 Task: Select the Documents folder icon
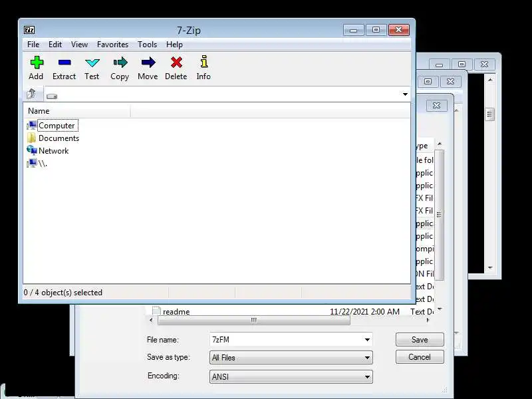click(x=31, y=138)
